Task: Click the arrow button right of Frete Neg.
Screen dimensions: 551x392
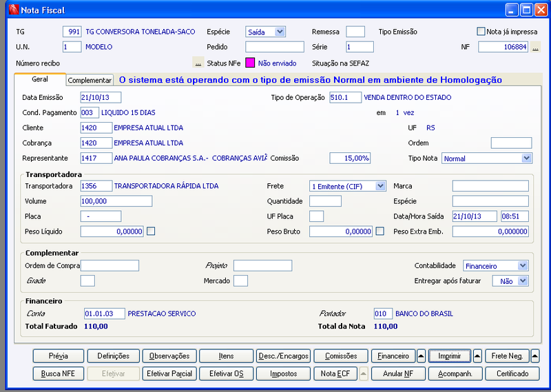Action: click(534, 356)
